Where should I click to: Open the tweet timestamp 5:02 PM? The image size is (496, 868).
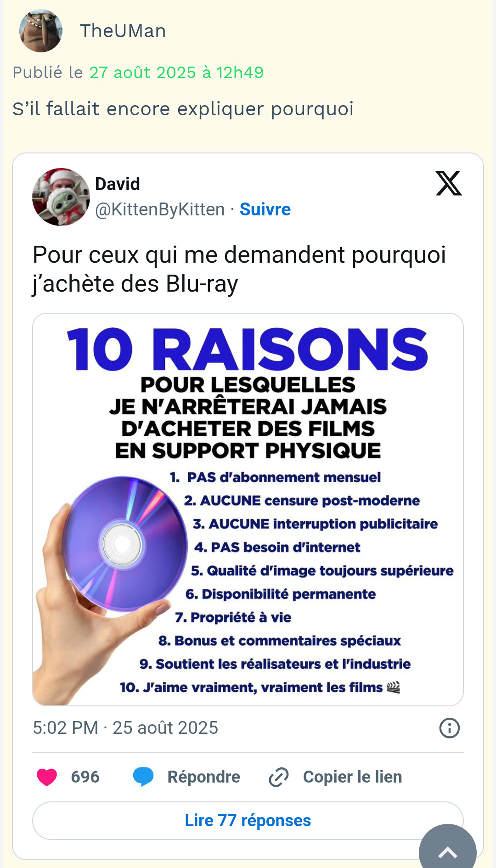click(125, 728)
